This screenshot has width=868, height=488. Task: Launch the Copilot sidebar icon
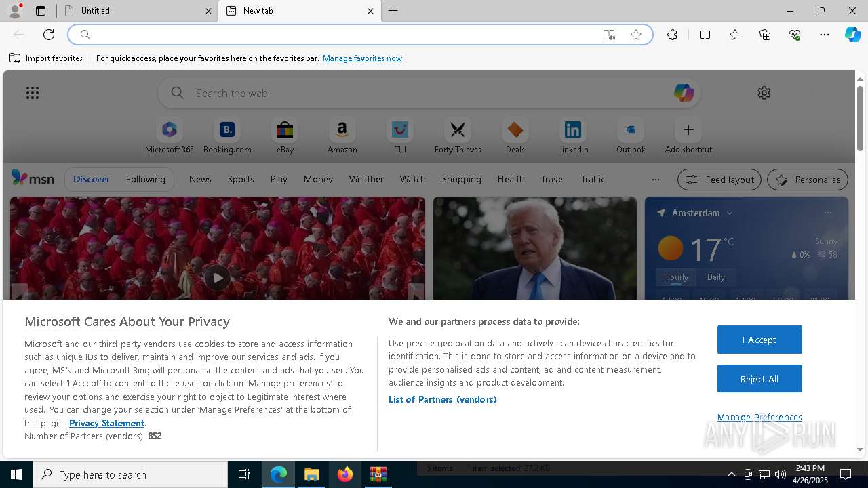[x=852, y=35]
